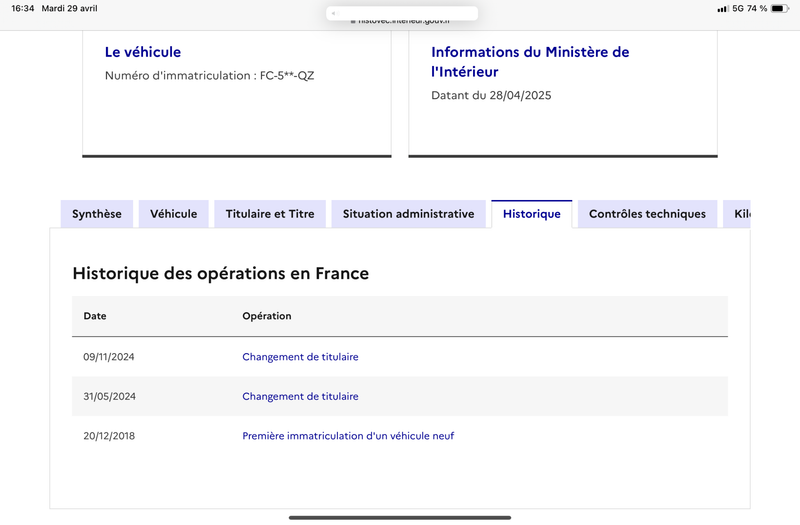This screenshot has width=800, height=525.
Task: Click Première immatriculation d'un véhicule neuf
Action: 348,436
